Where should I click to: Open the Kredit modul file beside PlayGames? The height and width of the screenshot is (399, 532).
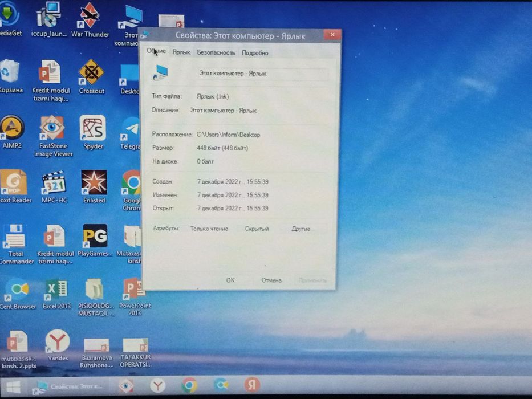tap(55, 243)
